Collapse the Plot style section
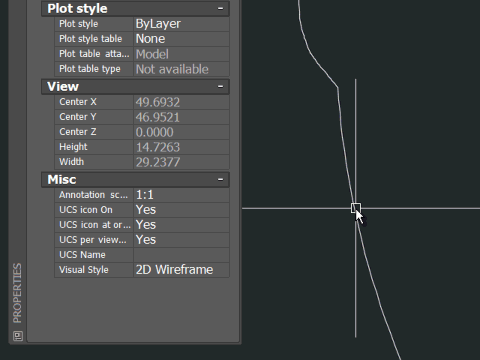This screenshot has height=360, width=480. [x=220, y=9]
